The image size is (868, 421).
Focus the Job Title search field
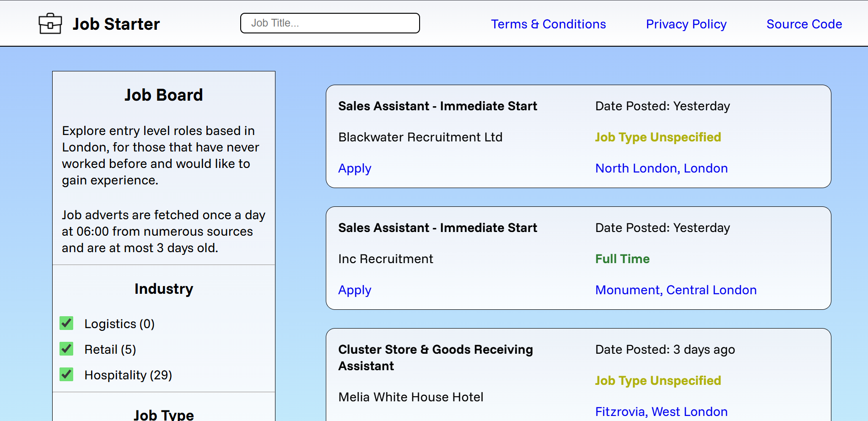(x=330, y=23)
